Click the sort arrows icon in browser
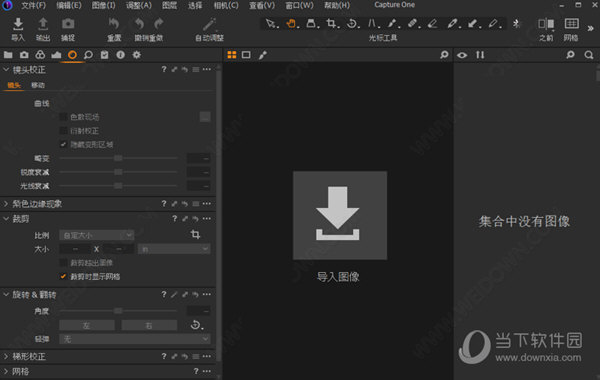The width and height of the screenshot is (600, 380). tap(480, 55)
